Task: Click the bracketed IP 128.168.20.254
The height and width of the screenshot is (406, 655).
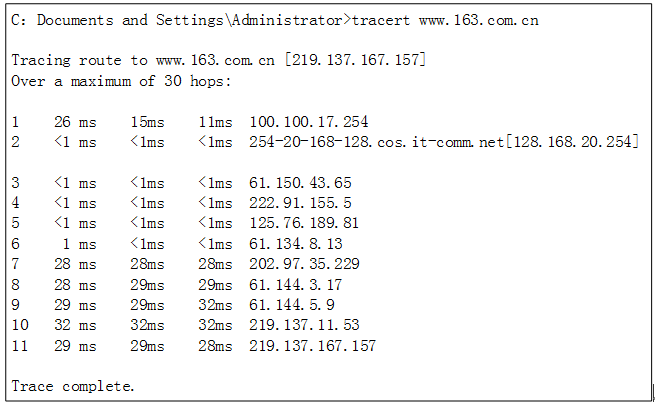Action: 572,142
